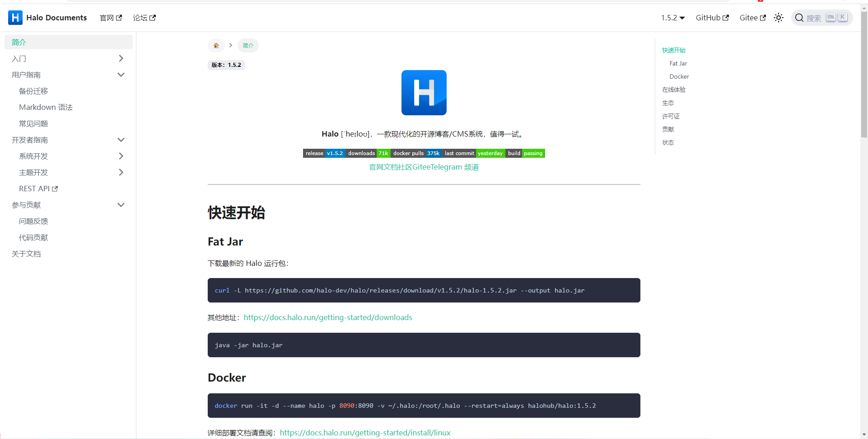Click the release v1.5.2 badge
868x439 pixels.
pyautogui.click(x=324, y=153)
